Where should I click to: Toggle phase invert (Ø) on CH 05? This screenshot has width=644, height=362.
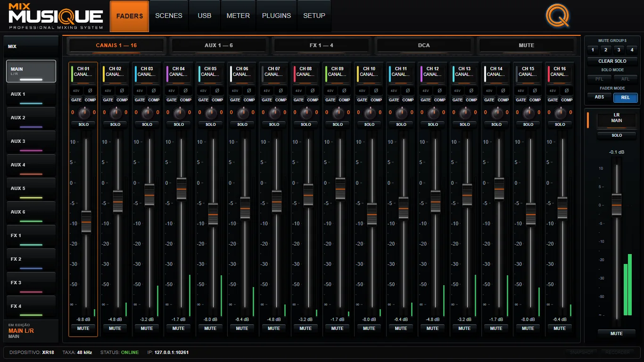217,90
